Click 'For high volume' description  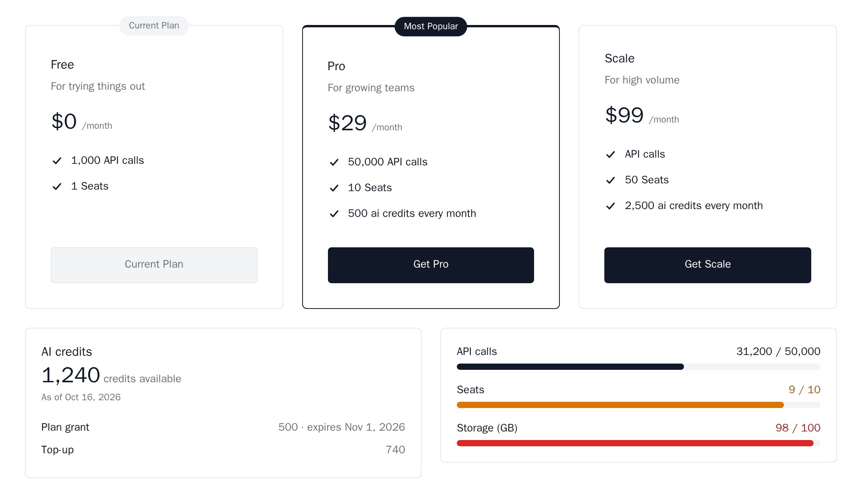point(642,80)
